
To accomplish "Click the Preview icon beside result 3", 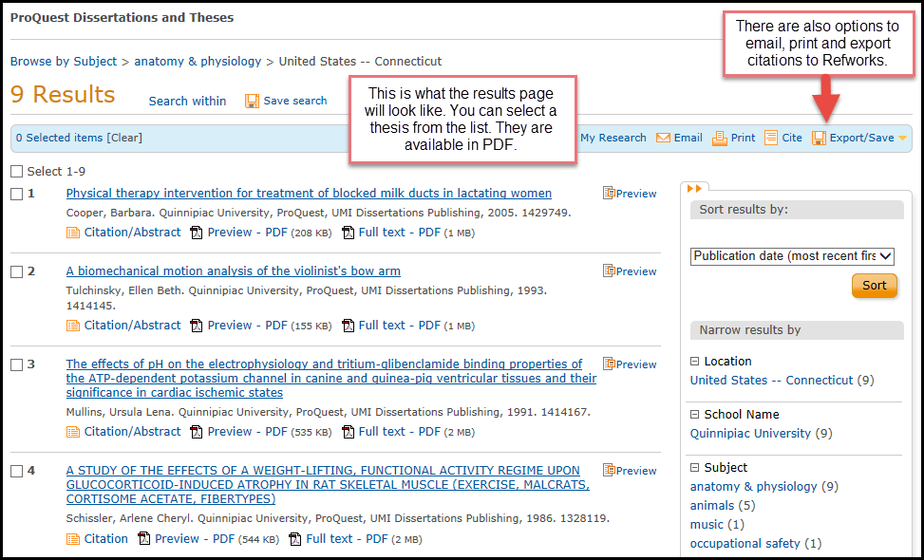I will [610, 364].
